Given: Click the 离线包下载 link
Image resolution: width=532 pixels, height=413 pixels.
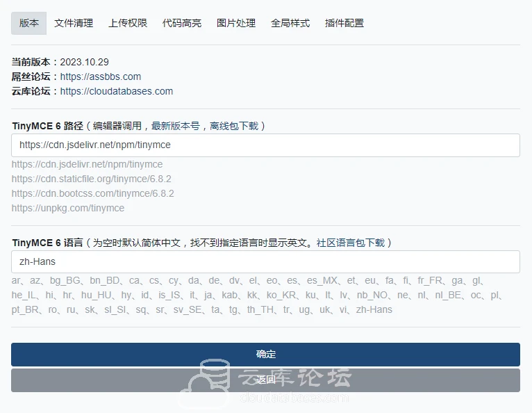Looking at the screenshot, I should point(234,126).
